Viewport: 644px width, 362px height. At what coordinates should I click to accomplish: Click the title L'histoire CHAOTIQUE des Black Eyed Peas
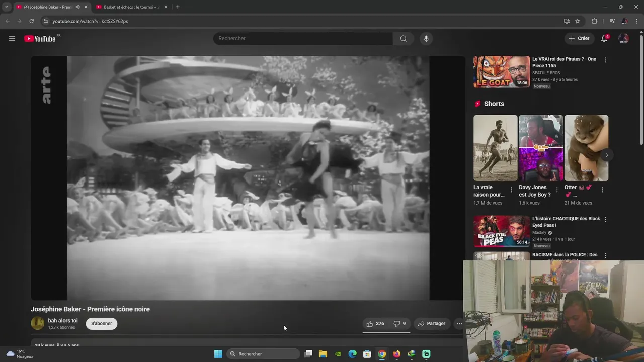click(566, 222)
